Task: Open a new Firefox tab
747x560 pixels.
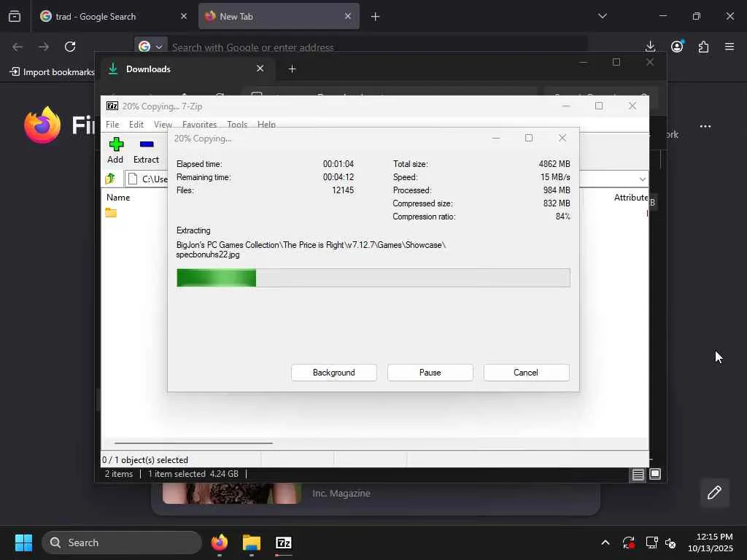Action: (375, 17)
